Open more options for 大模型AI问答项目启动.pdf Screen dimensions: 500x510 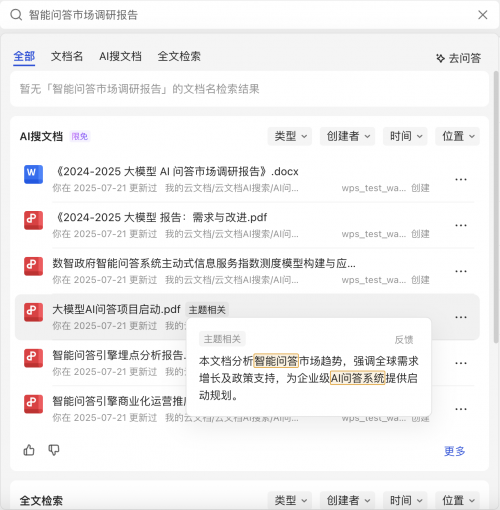pos(461,317)
